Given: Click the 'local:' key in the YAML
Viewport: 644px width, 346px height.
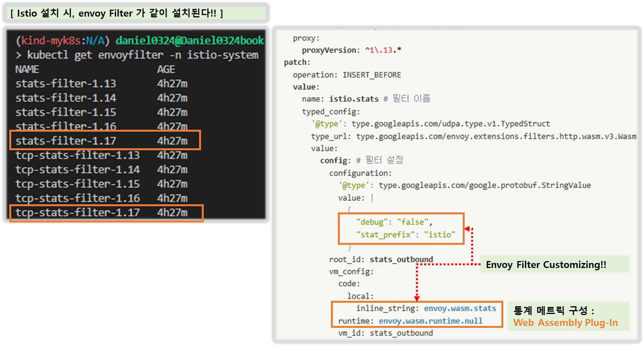Looking at the screenshot, I should coord(361,296).
